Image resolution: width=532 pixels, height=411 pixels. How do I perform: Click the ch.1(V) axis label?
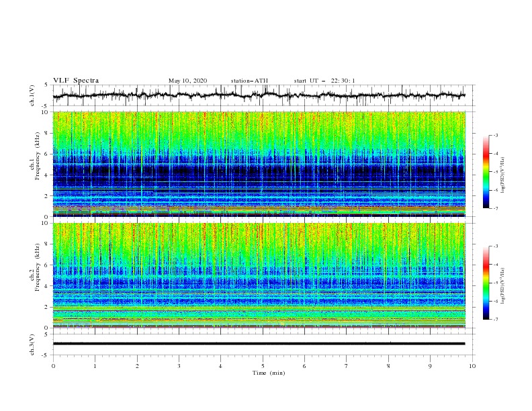click(32, 95)
